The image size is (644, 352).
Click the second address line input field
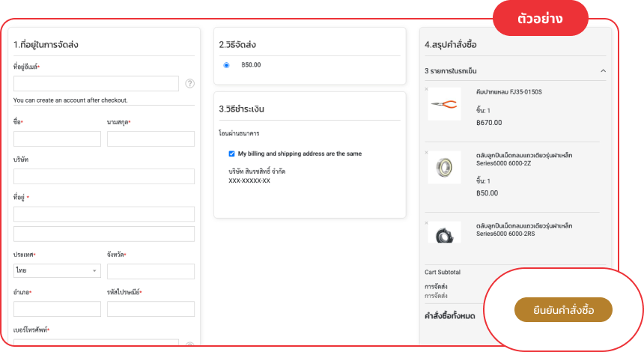click(104, 234)
